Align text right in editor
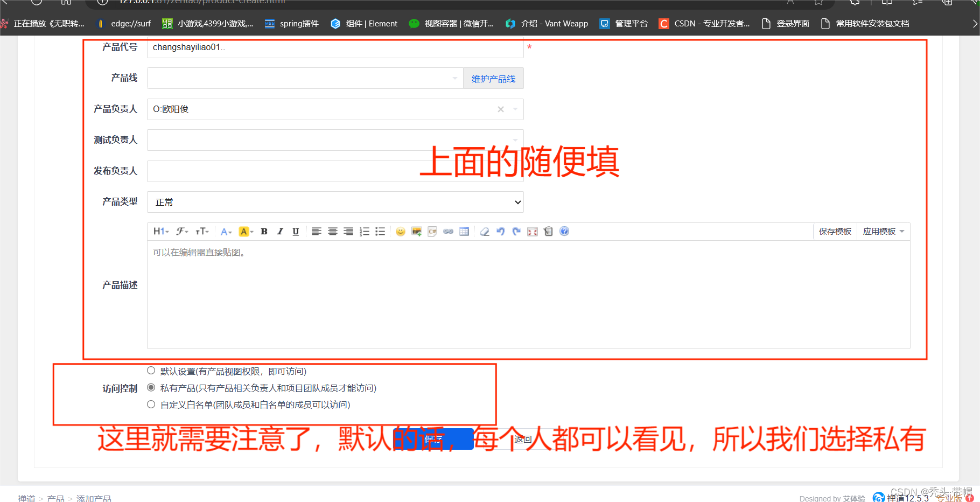Image resolution: width=980 pixels, height=502 pixels. (x=348, y=232)
